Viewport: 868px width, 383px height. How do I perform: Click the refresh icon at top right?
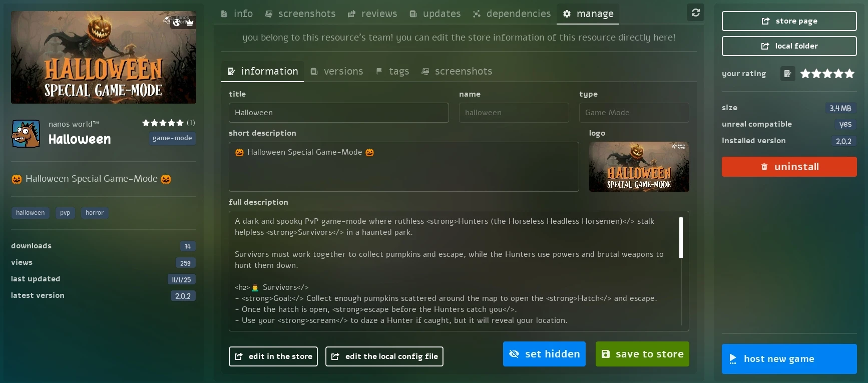[x=695, y=13]
